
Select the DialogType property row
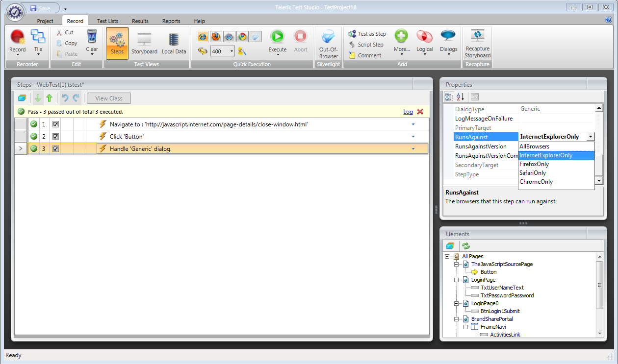click(x=519, y=109)
